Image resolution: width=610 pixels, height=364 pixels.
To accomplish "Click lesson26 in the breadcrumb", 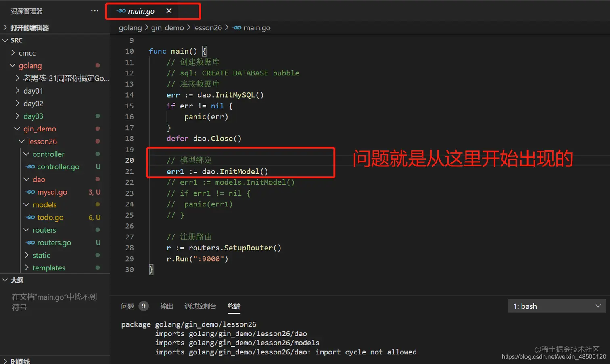I will pyautogui.click(x=207, y=28).
